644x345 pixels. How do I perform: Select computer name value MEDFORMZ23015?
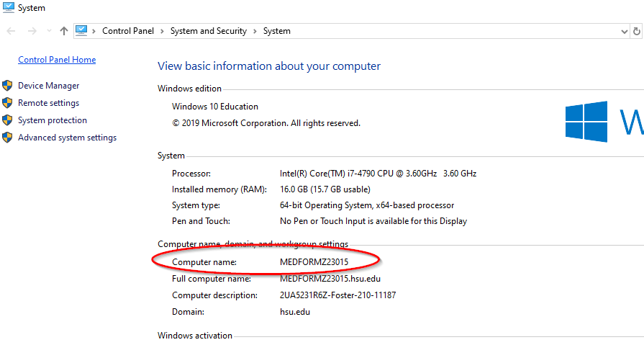coord(314,262)
